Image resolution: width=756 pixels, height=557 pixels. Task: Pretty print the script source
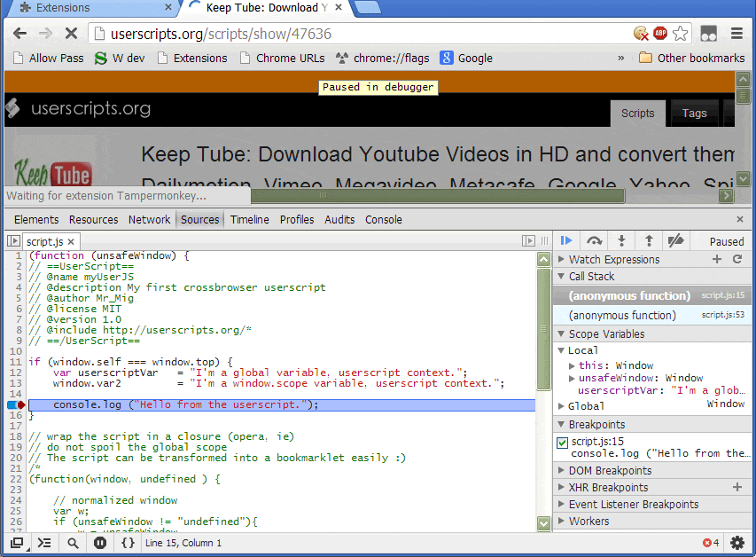click(x=128, y=543)
